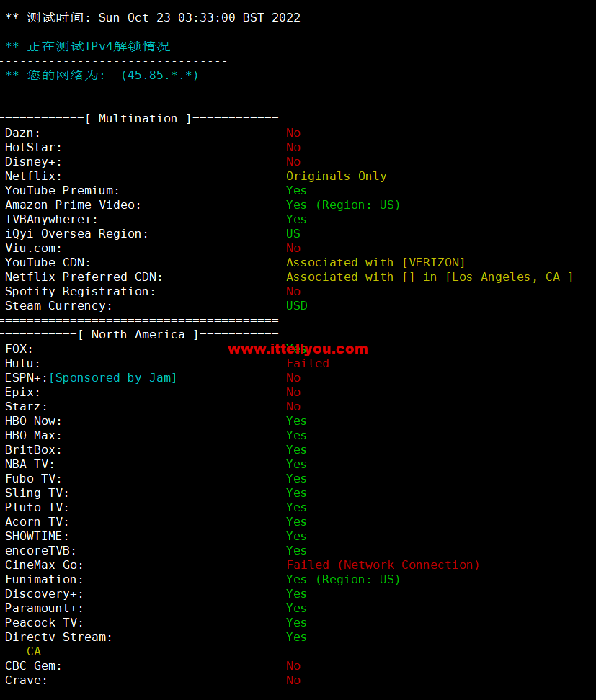Viewport: 596px width, 700px height.
Task: Click the North America section header
Action: pos(138,335)
